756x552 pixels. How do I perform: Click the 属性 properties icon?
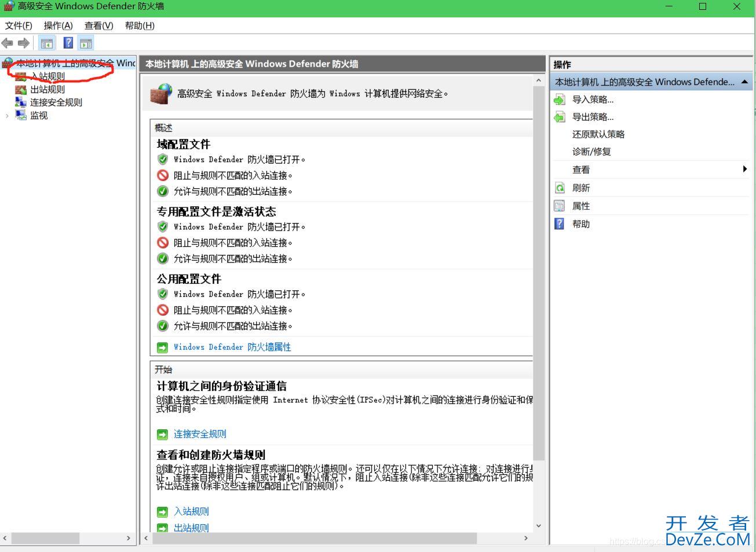(559, 206)
